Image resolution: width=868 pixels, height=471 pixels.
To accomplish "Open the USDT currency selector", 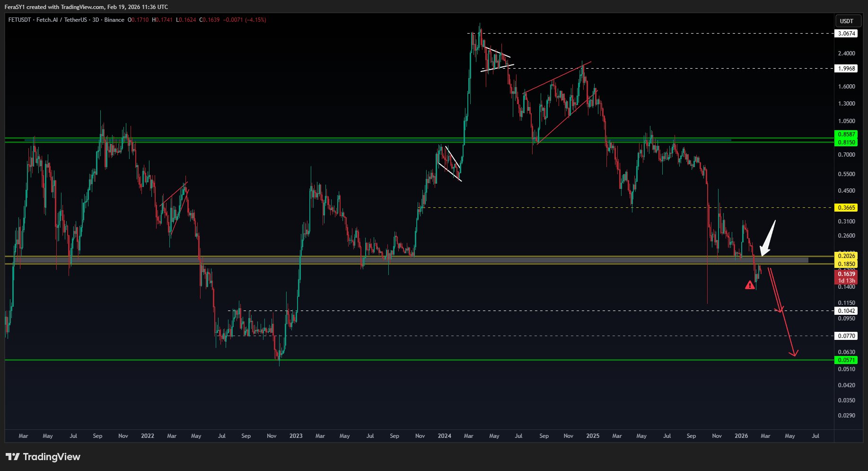I will (846, 21).
